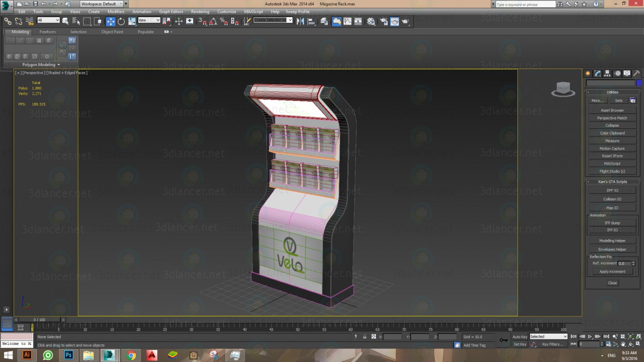Click the Play Animation button
This screenshot has height=362, width=644.
pyautogui.click(x=590, y=337)
